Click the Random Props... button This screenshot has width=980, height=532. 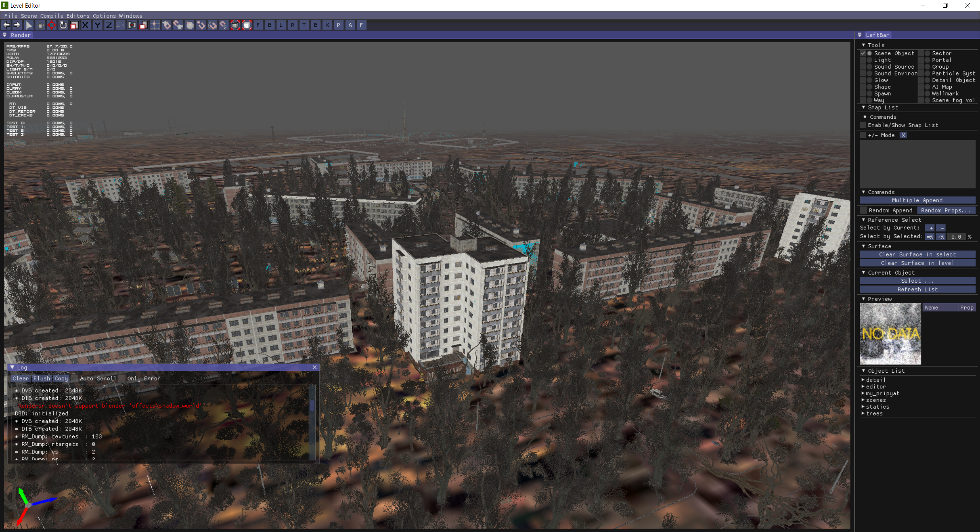click(x=946, y=210)
